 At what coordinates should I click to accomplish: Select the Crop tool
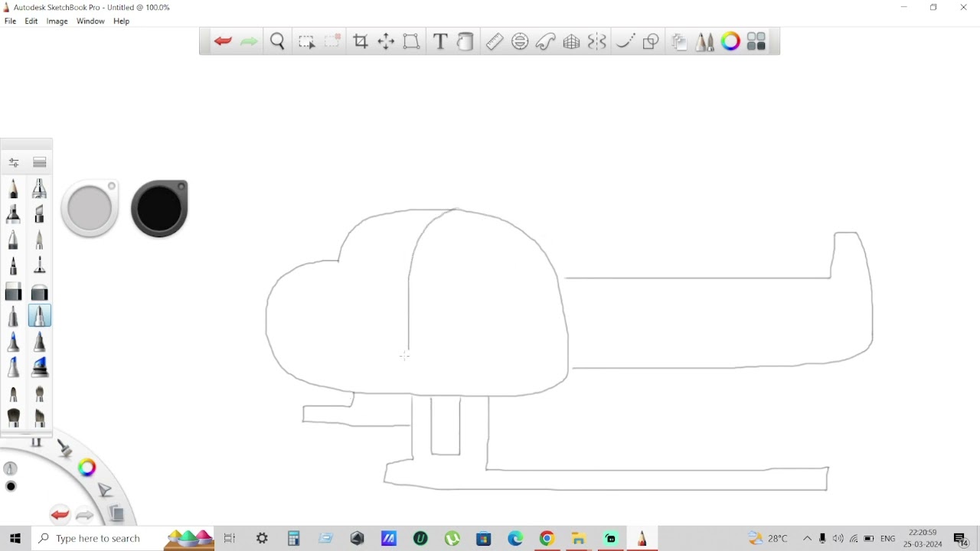point(360,41)
